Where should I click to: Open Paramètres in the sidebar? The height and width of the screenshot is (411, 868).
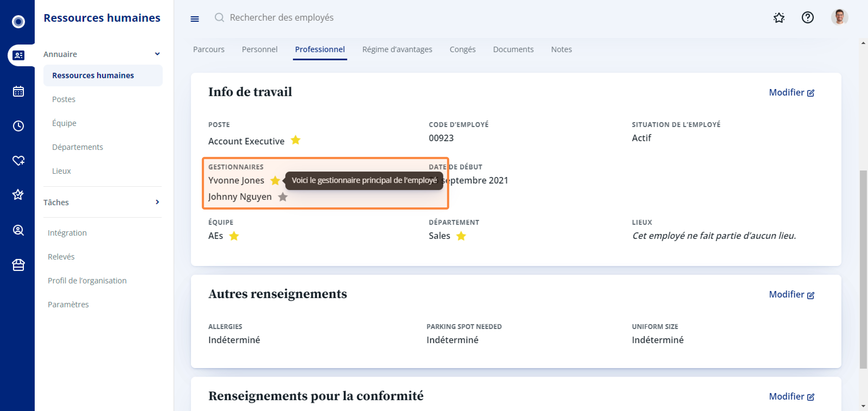(68, 305)
